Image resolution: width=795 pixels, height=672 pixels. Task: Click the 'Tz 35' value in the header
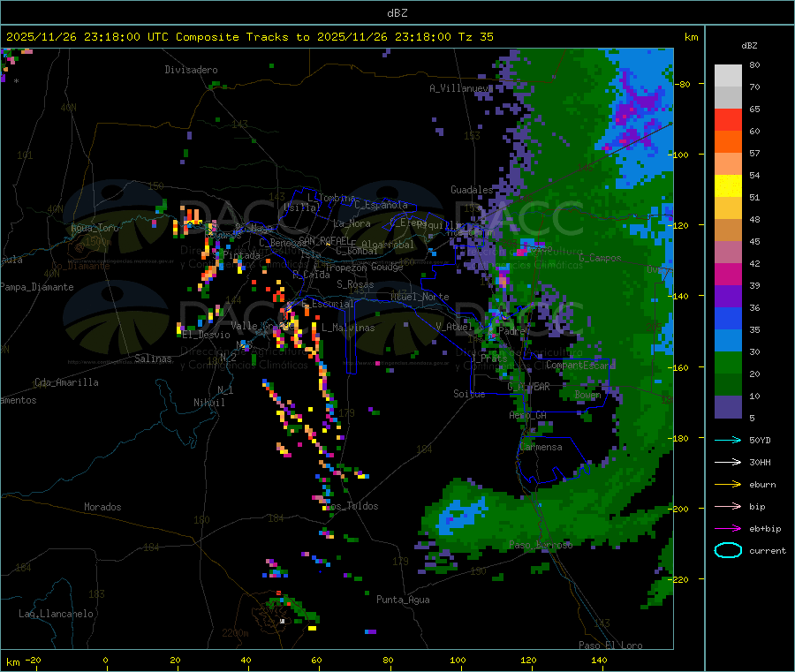[x=475, y=37]
